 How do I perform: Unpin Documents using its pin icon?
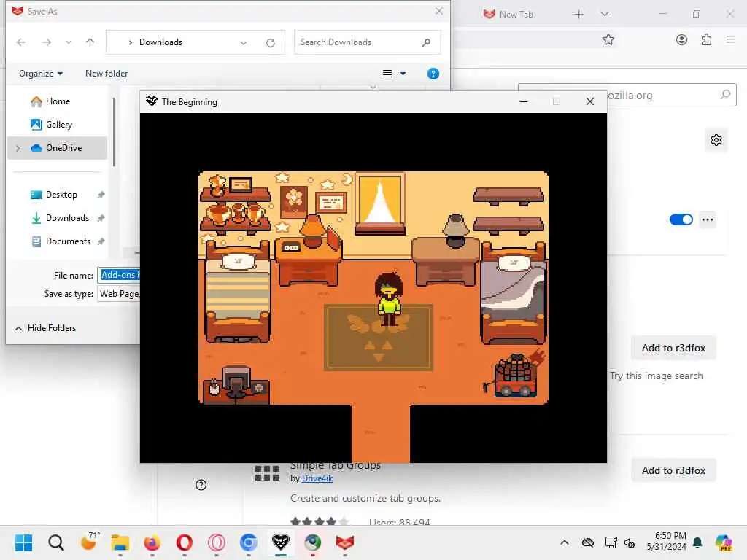[101, 241]
